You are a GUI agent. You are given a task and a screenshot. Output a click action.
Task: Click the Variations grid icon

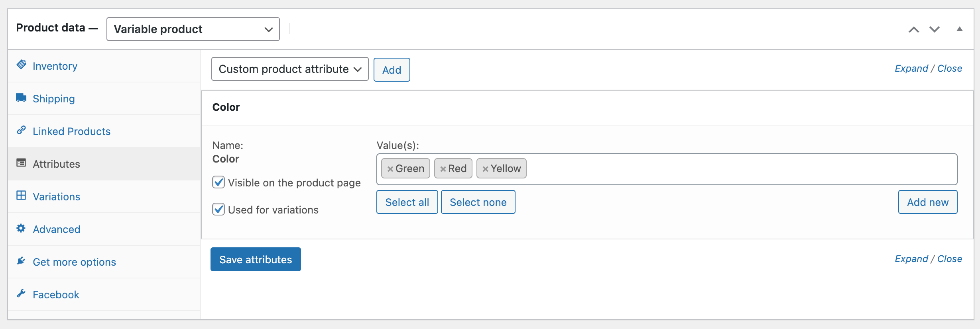pos(21,196)
